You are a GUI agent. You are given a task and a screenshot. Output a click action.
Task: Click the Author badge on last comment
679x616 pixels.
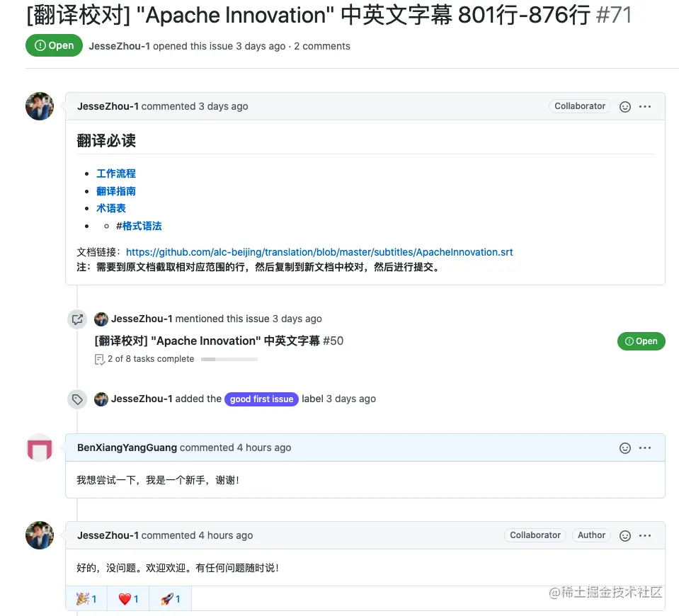coord(591,535)
